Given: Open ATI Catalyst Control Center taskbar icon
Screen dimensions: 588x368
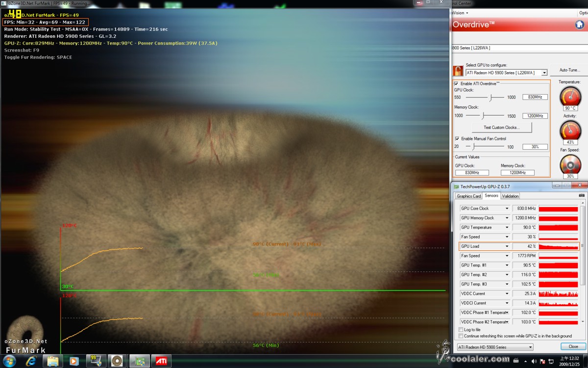Looking at the screenshot, I should (x=161, y=361).
